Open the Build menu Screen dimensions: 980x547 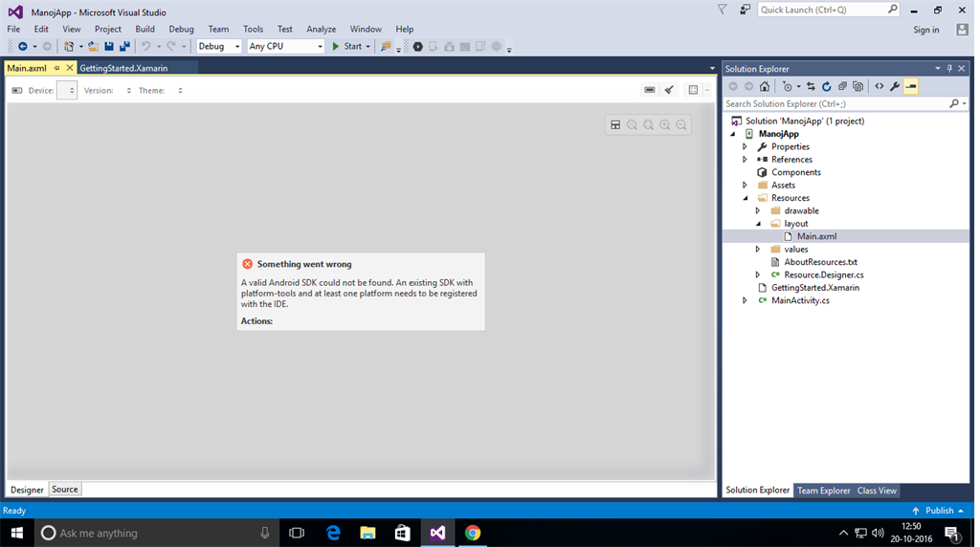[145, 29]
